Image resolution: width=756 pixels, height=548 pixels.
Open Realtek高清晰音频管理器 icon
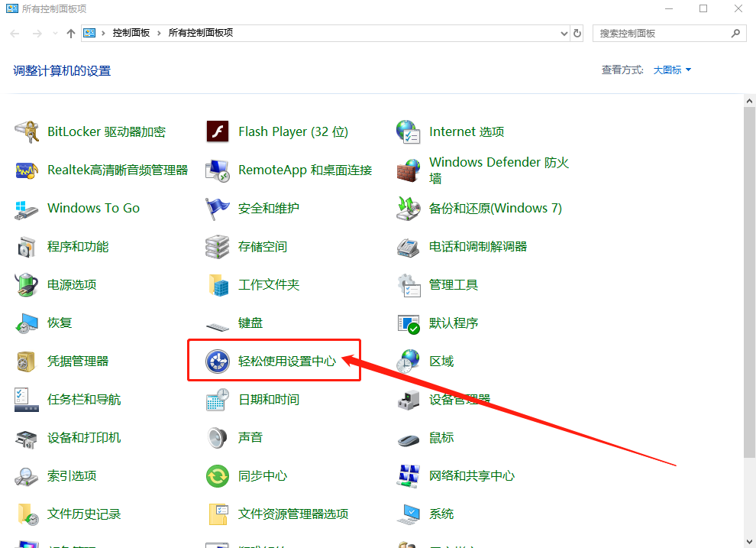coord(27,170)
